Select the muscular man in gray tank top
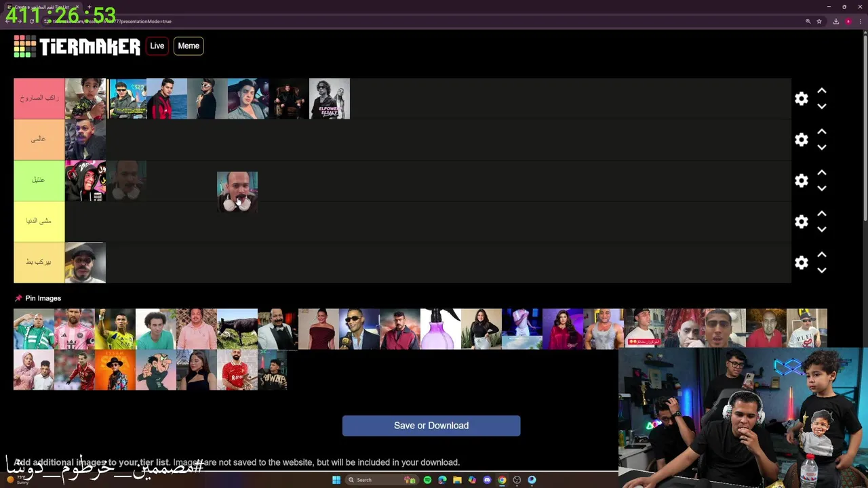The width and height of the screenshot is (868, 488). [x=604, y=329]
